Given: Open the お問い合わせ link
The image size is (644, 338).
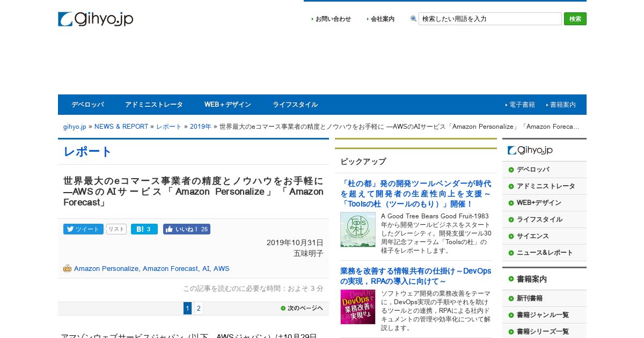Looking at the screenshot, I should (333, 19).
